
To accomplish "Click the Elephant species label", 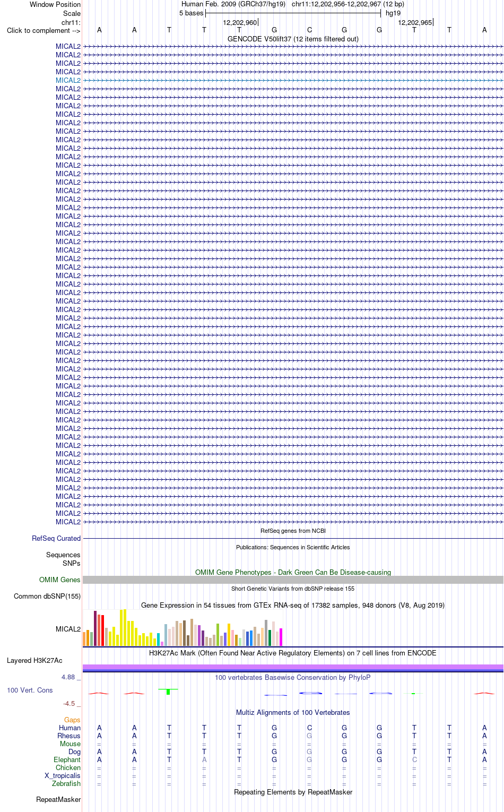I will 67,759.
